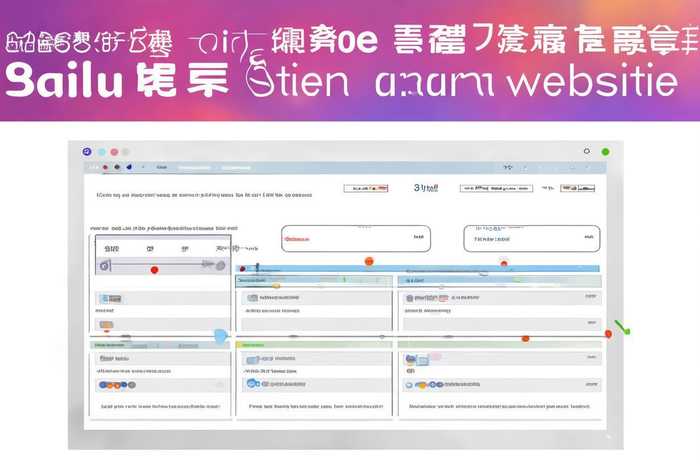The height and width of the screenshot is (470, 700).
Task: Expand the left column's green header bar
Action: pos(160,344)
